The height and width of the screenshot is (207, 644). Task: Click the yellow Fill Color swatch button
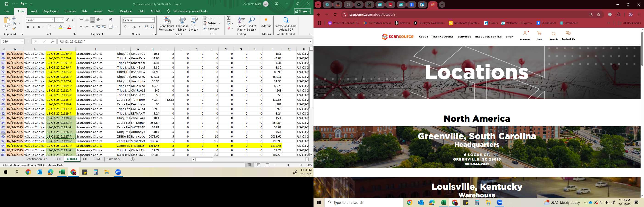pos(60,27)
